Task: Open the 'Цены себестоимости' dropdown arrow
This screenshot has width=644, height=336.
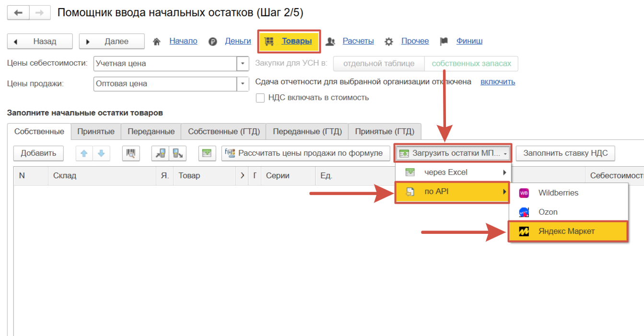Action: click(243, 64)
